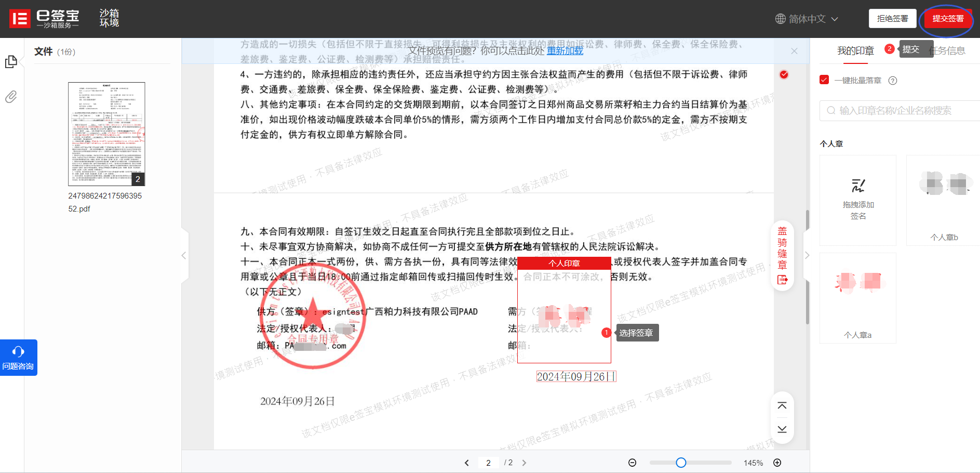980x473 pixels.
Task: Jump to the bottom of document icon
Action: (x=782, y=429)
